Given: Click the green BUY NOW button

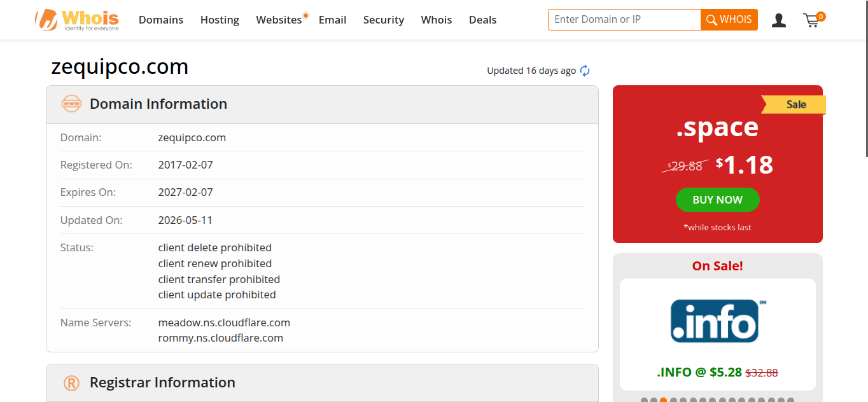Looking at the screenshot, I should point(717,200).
